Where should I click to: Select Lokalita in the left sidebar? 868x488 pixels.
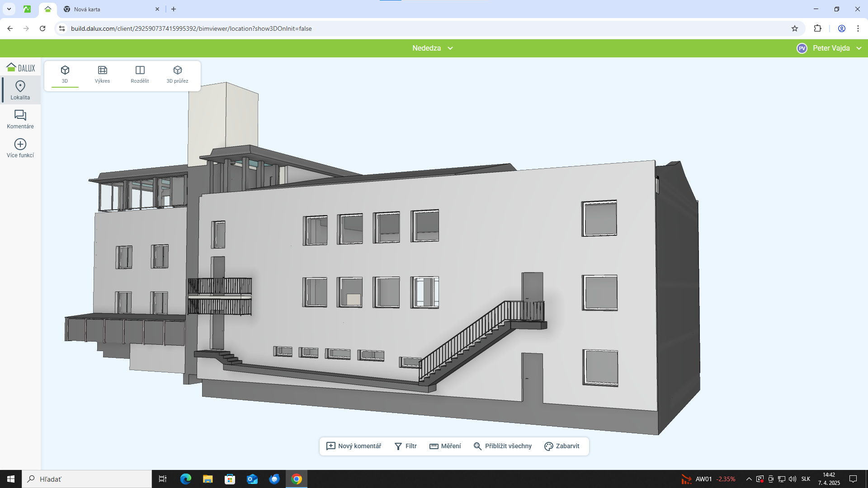(20, 90)
